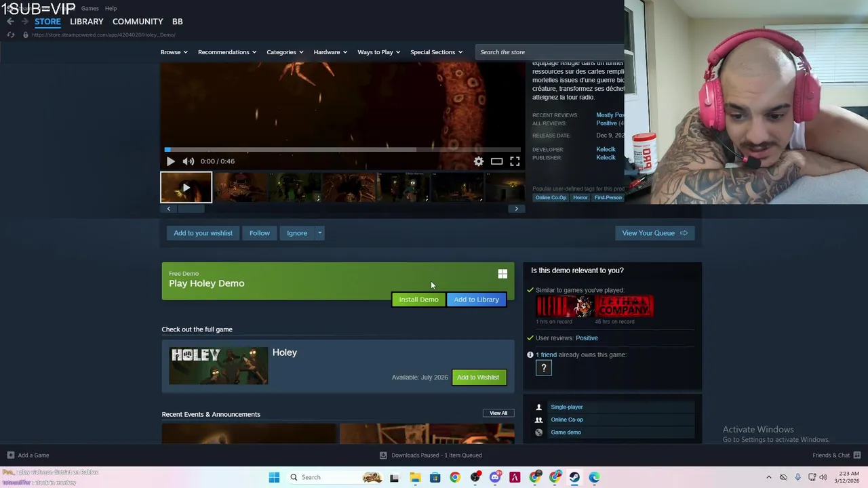Add the demo to Library
The height and width of the screenshot is (488, 868).
tap(476, 300)
